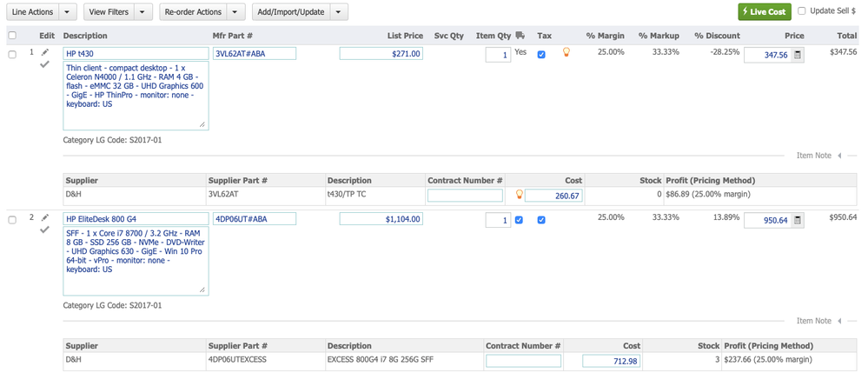The image size is (868, 373).
Task: Click the Re-order Actions menu button
Action: click(x=193, y=12)
